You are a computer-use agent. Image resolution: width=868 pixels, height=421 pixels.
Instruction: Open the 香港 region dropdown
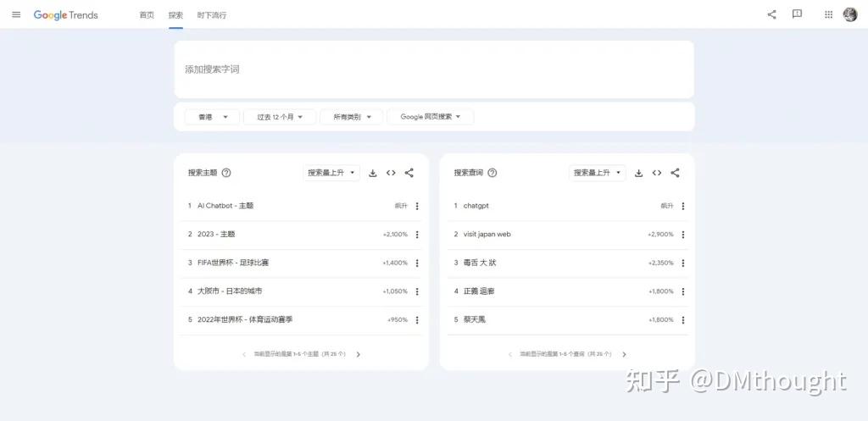(x=213, y=117)
